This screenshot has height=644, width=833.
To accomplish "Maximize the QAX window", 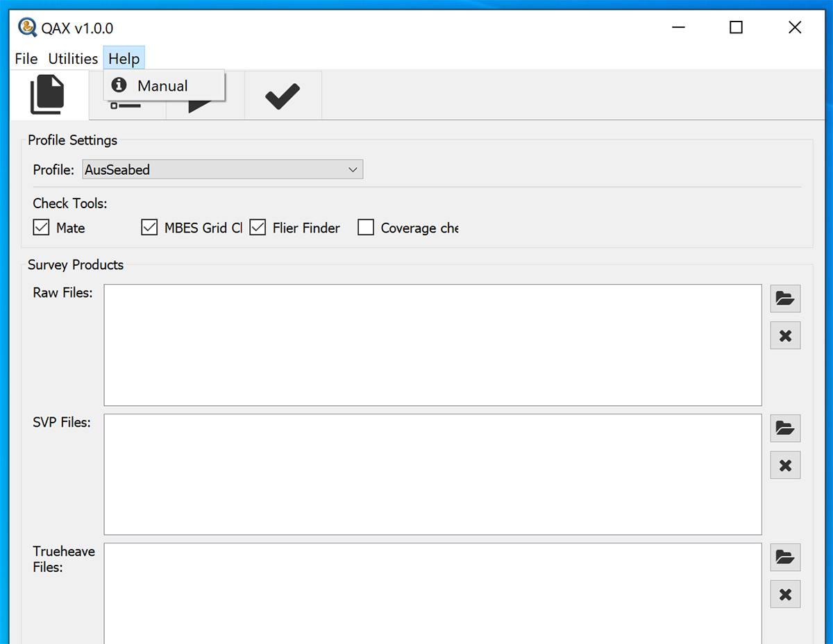I will (736, 28).
